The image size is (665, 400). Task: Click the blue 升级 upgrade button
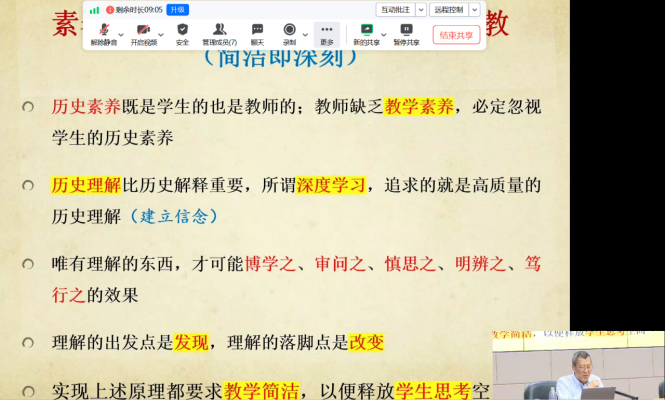pyautogui.click(x=177, y=10)
